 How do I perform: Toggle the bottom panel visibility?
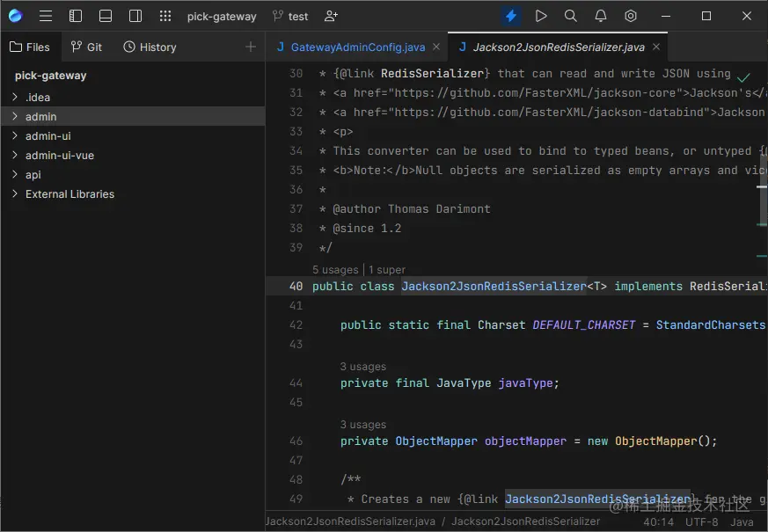click(x=106, y=16)
